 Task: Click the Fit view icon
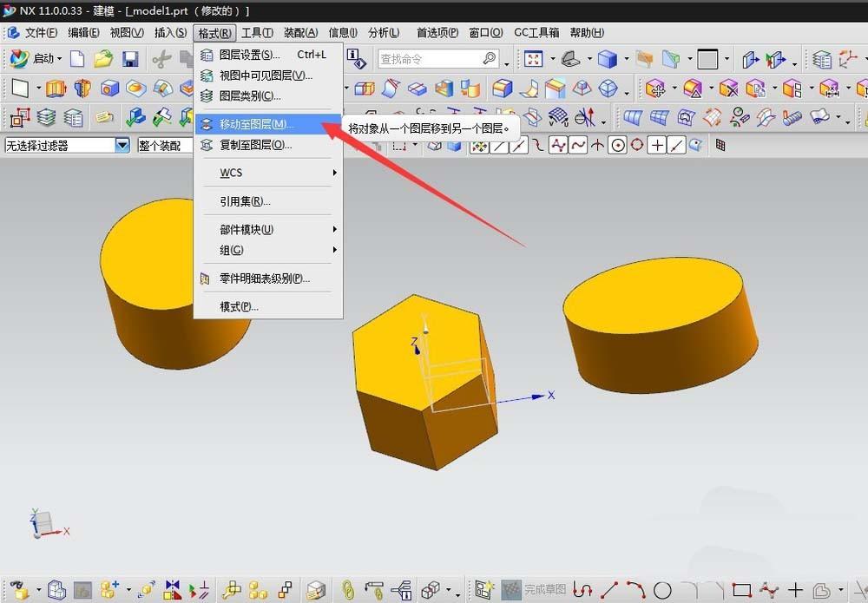[533, 59]
